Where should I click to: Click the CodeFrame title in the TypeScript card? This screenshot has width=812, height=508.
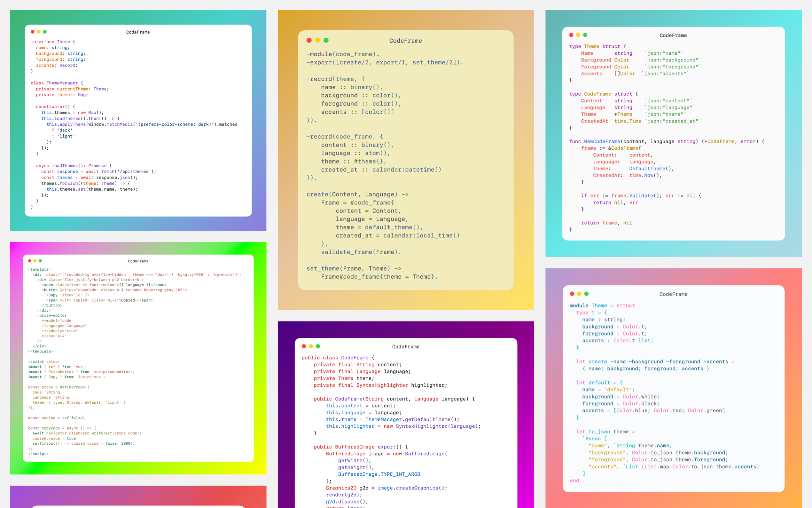pos(138,32)
